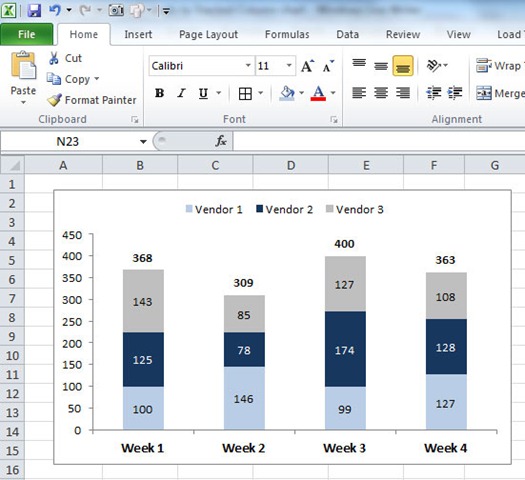Open the Font Color dropdown arrow
This screenshot has width=525, height=480.
pos(333,93)
